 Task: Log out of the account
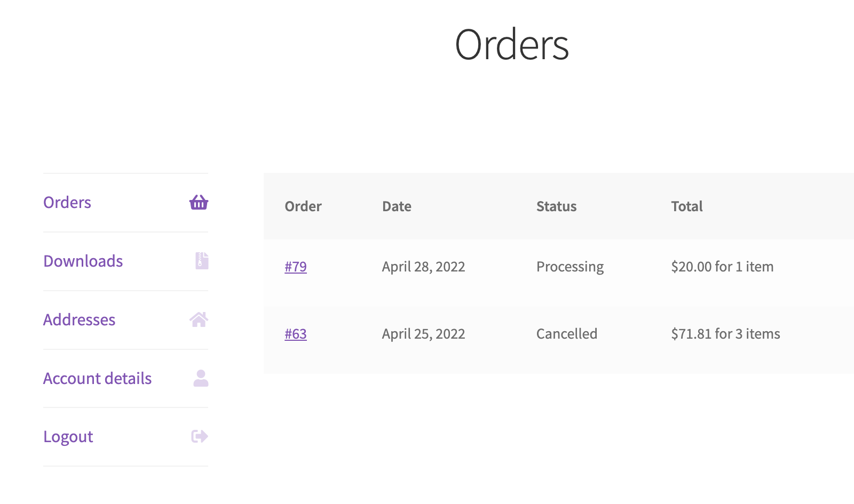68,436
